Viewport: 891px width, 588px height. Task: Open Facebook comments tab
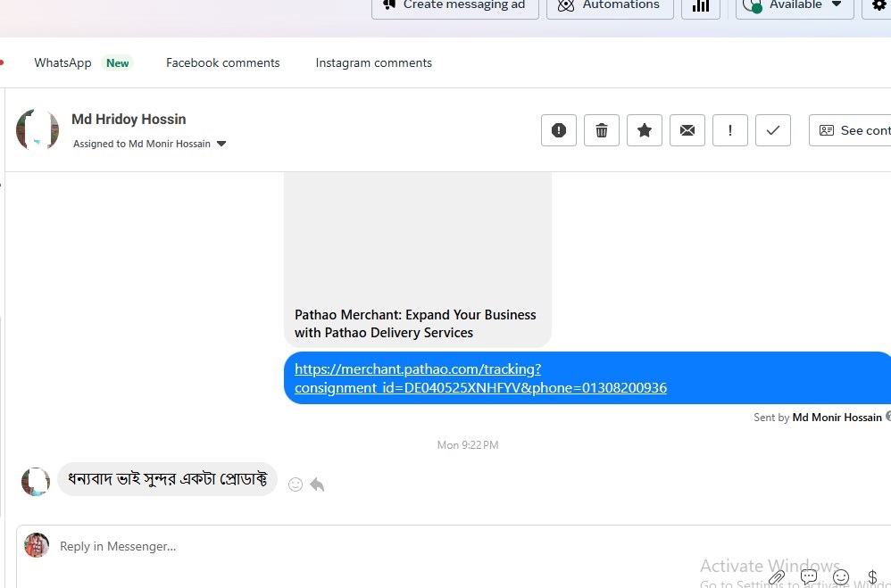pyautogui.click(x=222, y=62)
